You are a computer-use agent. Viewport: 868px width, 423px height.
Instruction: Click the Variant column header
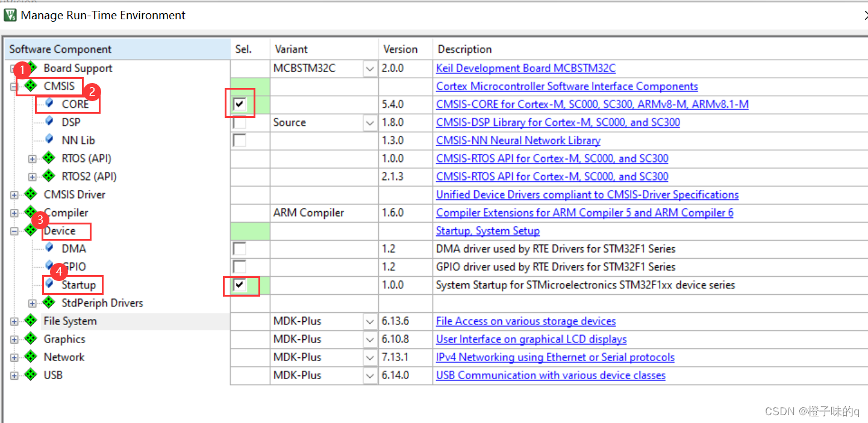[324, 49]
